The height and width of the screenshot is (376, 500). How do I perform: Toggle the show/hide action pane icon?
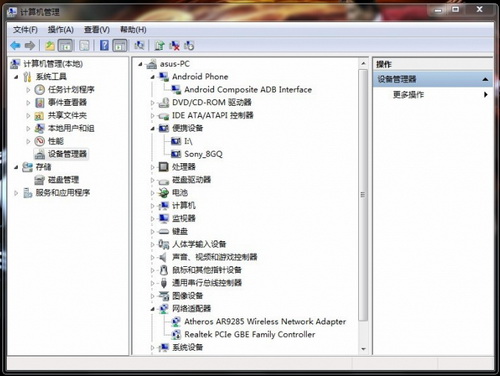point(120,45)
